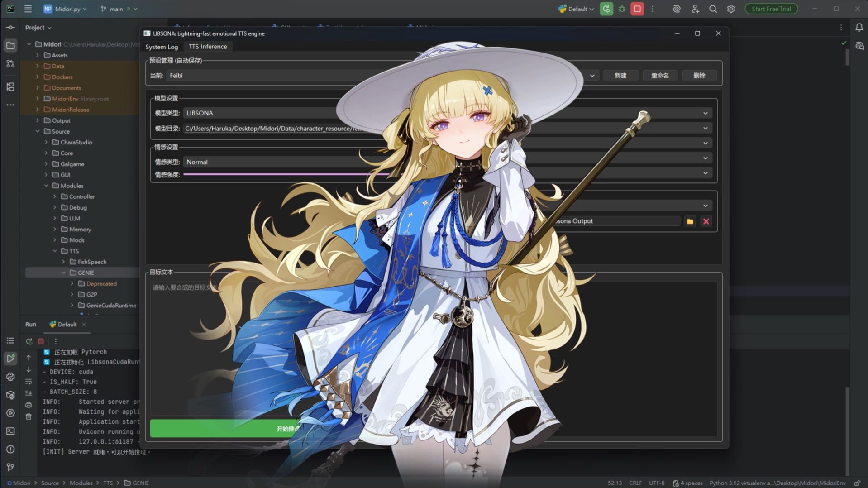Switch to the System Log tab
Viewport: 868px width, 488px height.
(162, 47)
